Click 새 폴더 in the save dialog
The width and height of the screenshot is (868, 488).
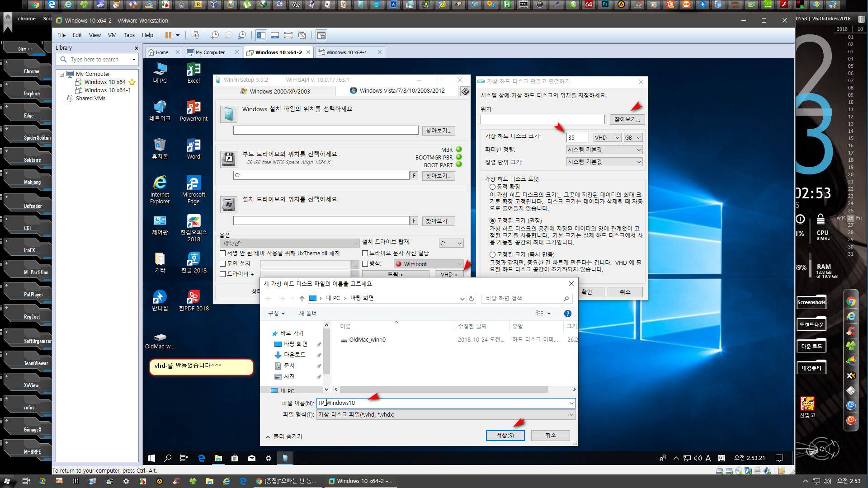pyautogui.click(x=307, y=313)
